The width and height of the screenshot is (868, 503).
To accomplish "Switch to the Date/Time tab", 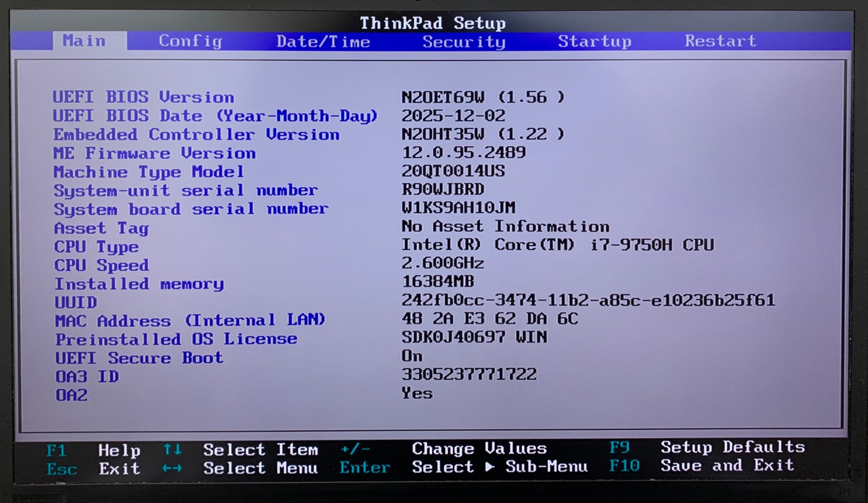I will [323, 41].
